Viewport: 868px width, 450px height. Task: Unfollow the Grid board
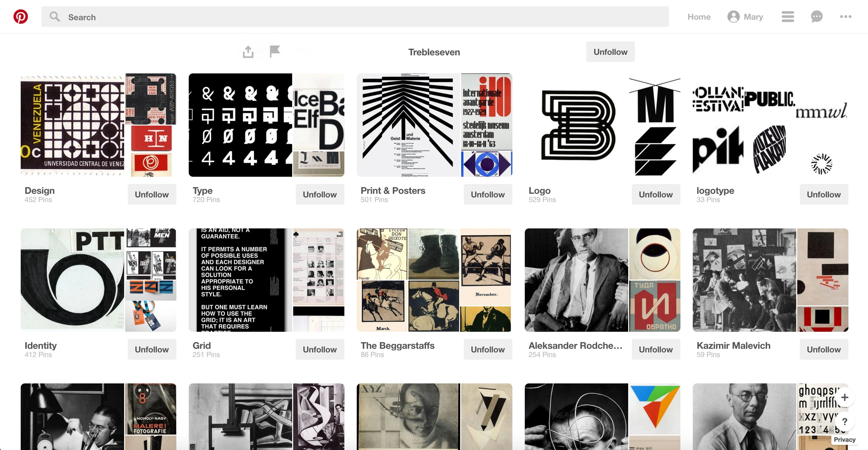[x=320, y=350]
